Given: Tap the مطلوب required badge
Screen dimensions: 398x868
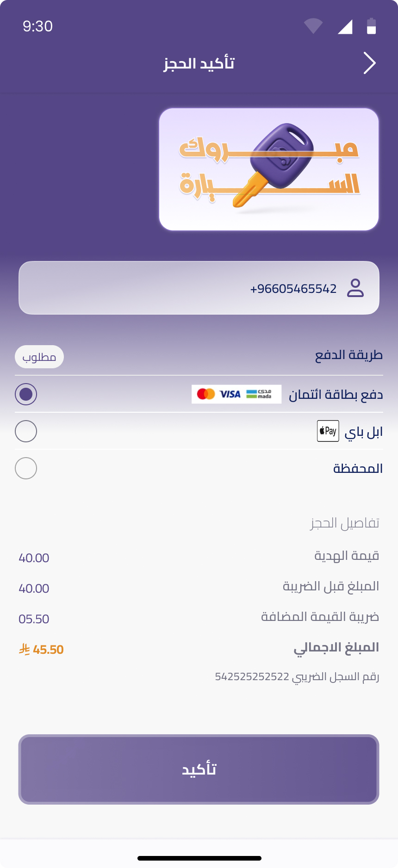Looking at the screenshot, I should tap(39, 357).
